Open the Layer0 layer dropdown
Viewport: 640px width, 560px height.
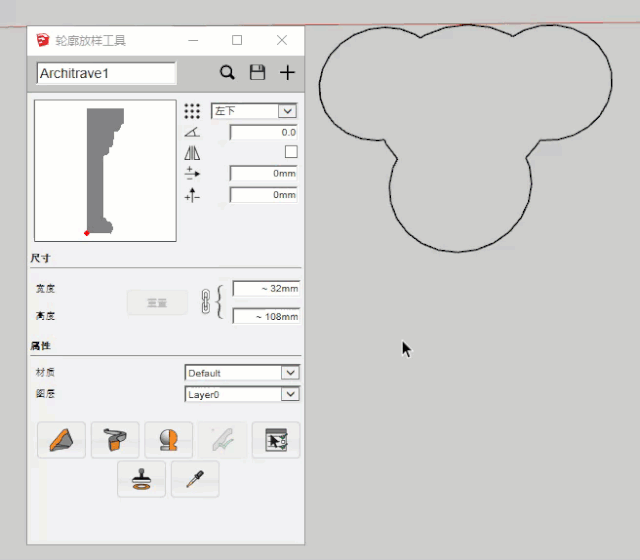242,394
